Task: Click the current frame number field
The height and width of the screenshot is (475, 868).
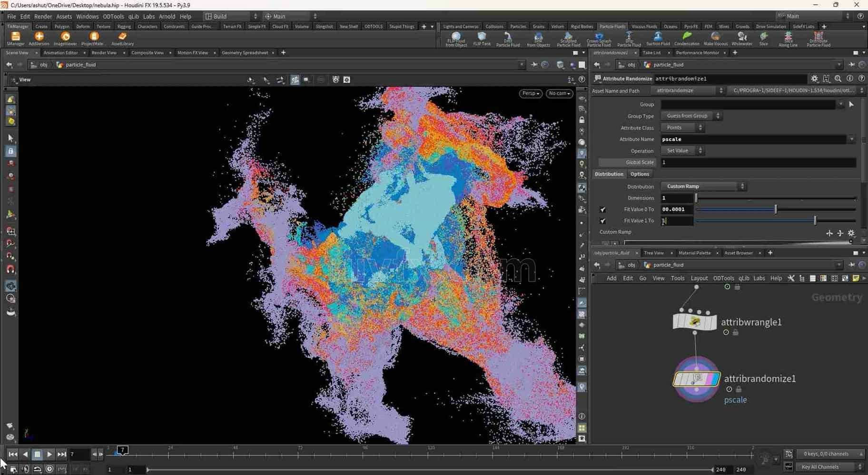Action: (79, 455)
